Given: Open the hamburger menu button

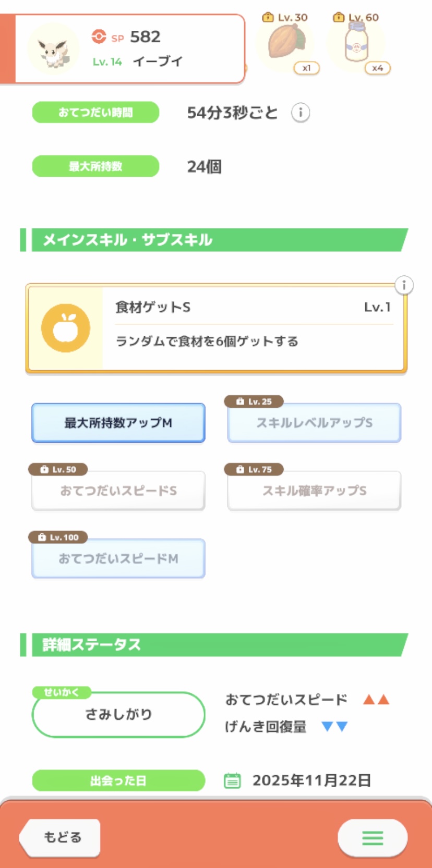Looking at the screenshot, I should [x=373, y=838].
